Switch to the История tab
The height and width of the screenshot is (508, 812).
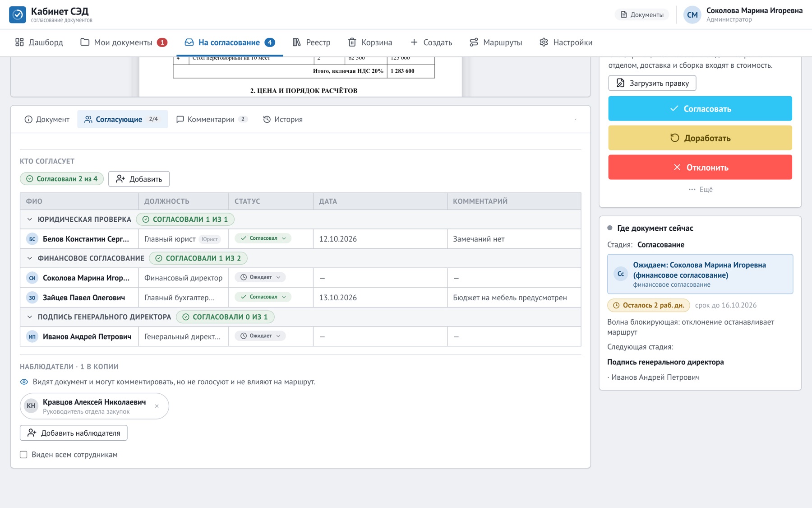pos(283,119)
